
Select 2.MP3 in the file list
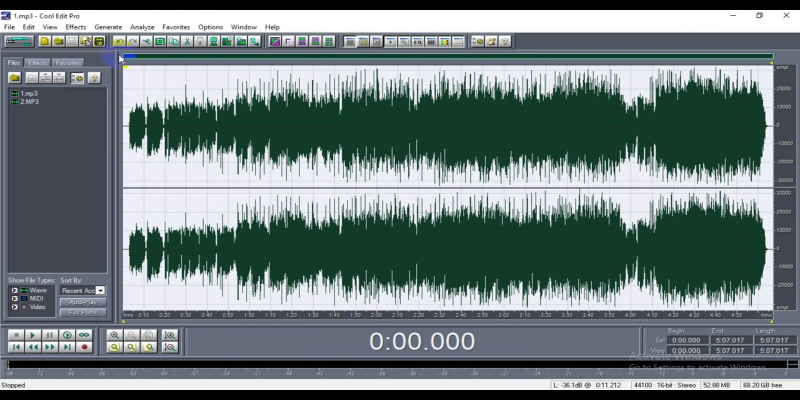coord(28,101)
